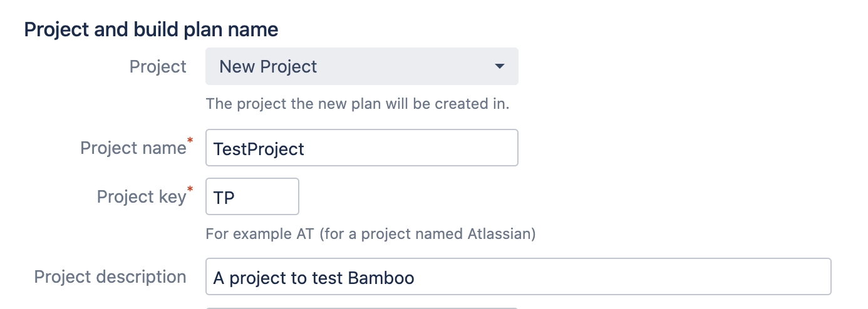This screenshot has height=309, width=868.
Task: Click the "Project and build plan name" heading
Action: point(151,29)
